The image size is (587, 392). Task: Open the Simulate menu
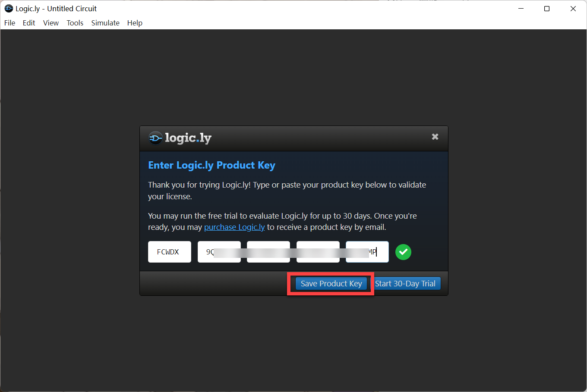(105, 23)
